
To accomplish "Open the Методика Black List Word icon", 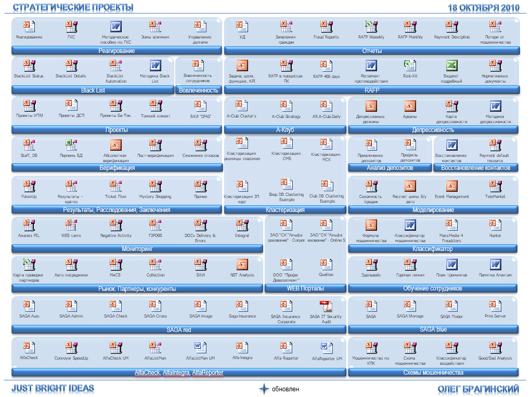I will [155, 65].
